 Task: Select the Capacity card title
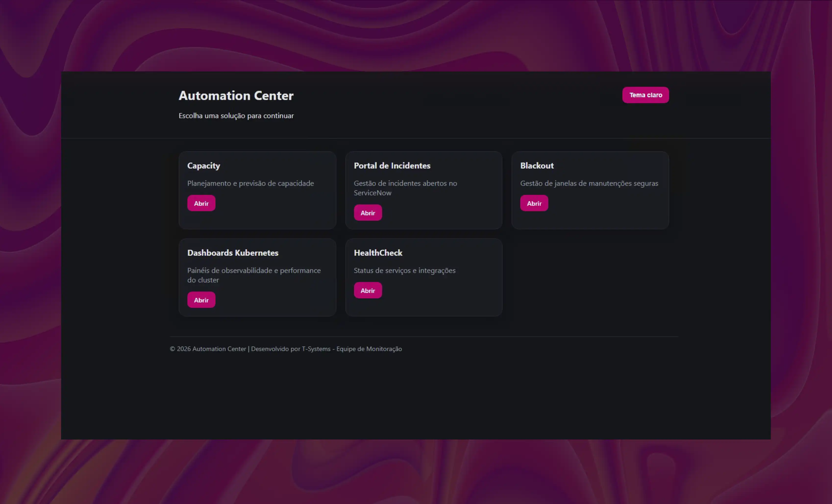(x=203, y=165)
